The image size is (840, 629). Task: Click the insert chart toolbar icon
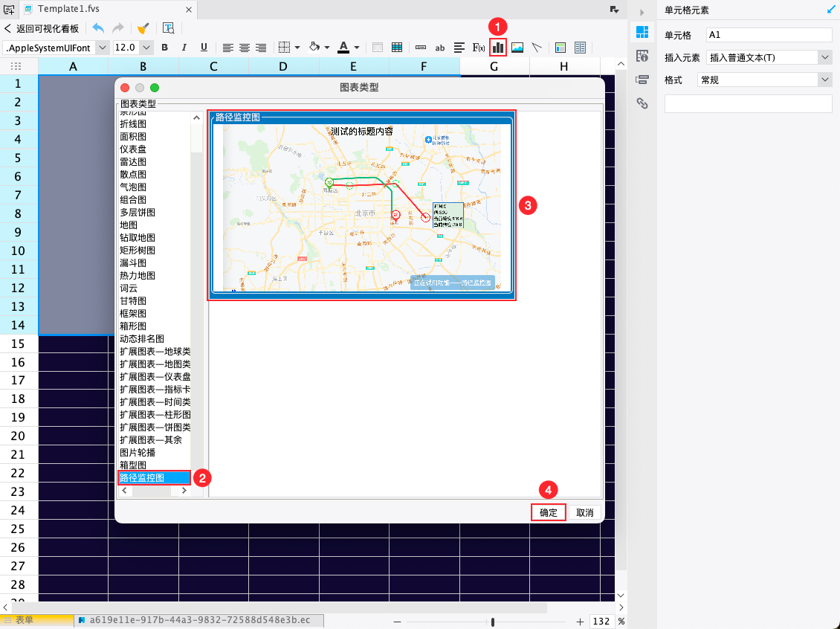pyautogui.click(x=497, y=48)
